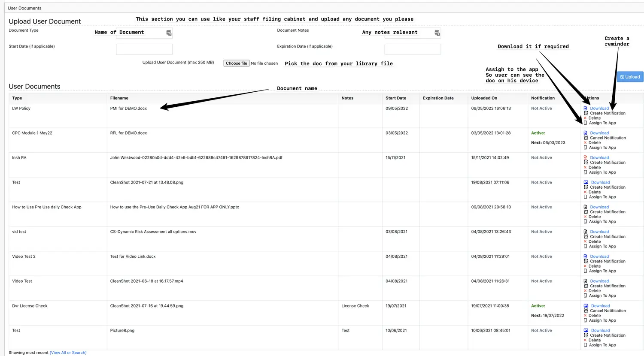Click the Word document icon in the LW Policy row
The width and height of the screenshot is (644, 356).
tap(586, 109)
